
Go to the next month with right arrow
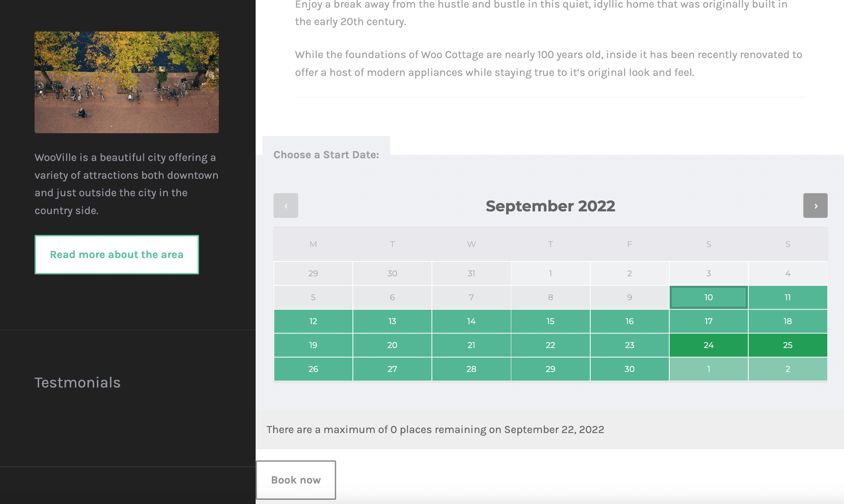[815, 206]
